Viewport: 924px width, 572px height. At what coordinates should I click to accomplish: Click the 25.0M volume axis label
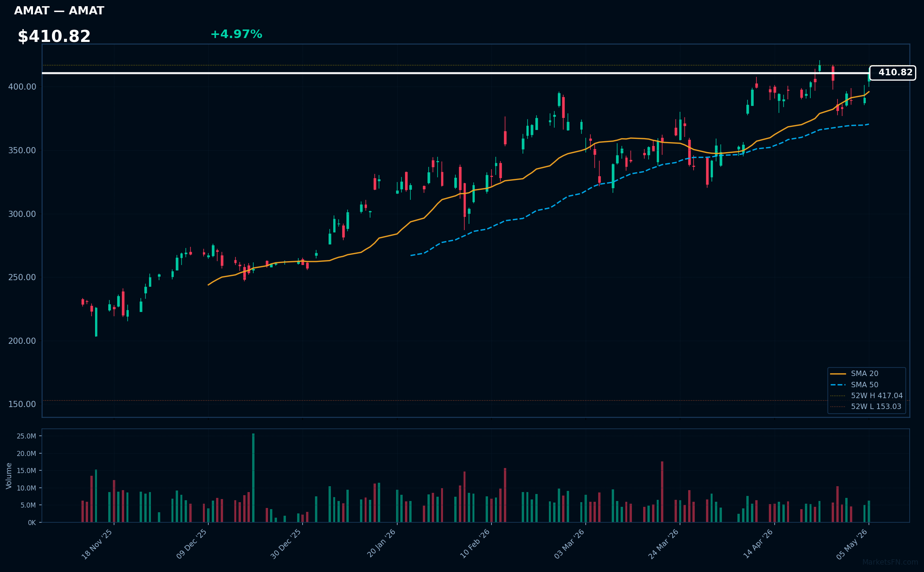pos(26,436)
